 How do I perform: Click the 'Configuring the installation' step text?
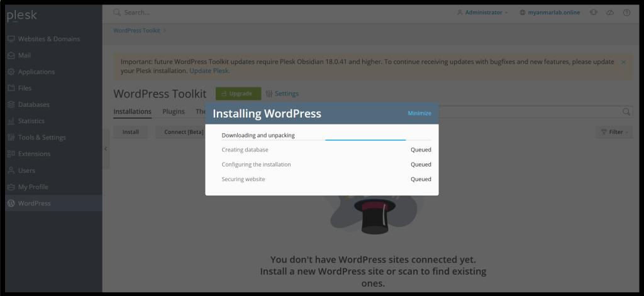coord(257,164)
